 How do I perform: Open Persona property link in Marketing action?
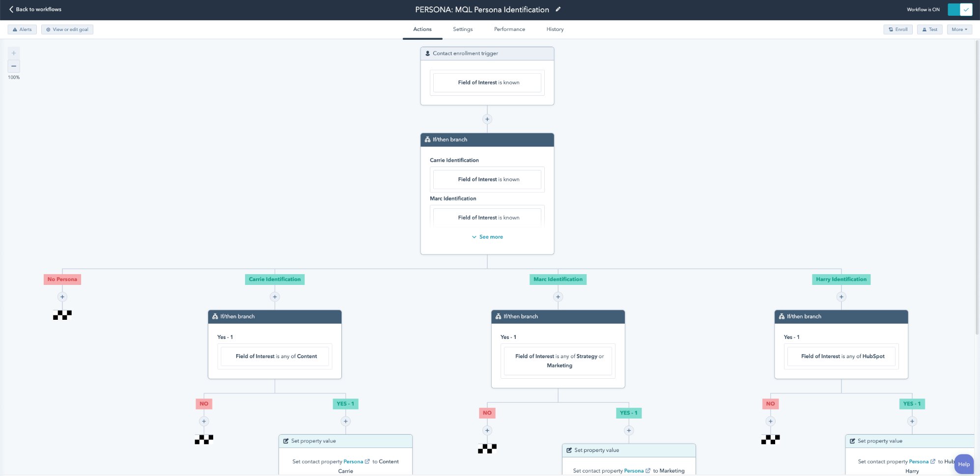(637, 471)
